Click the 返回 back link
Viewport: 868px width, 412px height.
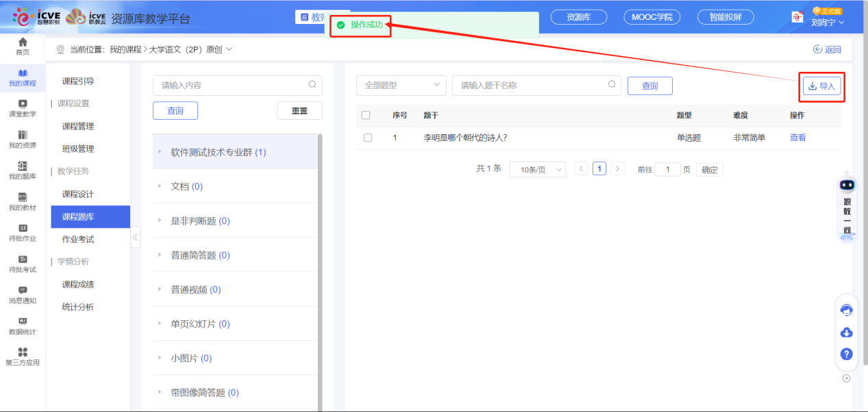pyautogui.click(x=827, y=49)
